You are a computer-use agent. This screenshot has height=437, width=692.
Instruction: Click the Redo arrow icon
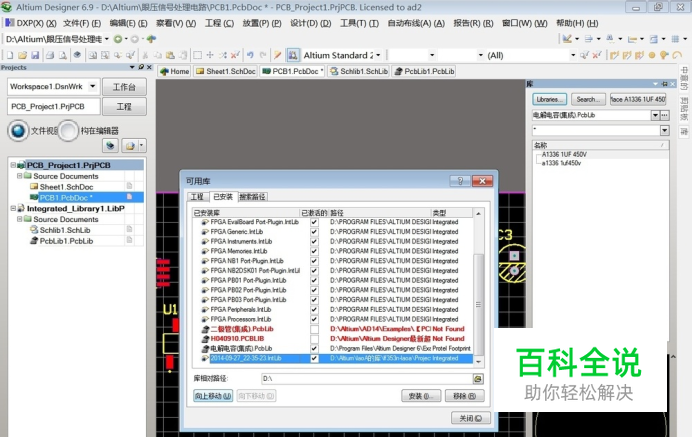(263, 55)
